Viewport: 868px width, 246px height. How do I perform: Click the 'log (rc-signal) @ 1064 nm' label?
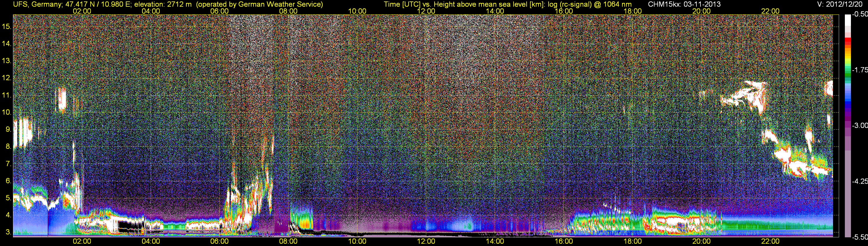pyautogui.click(x=590, y=4)
